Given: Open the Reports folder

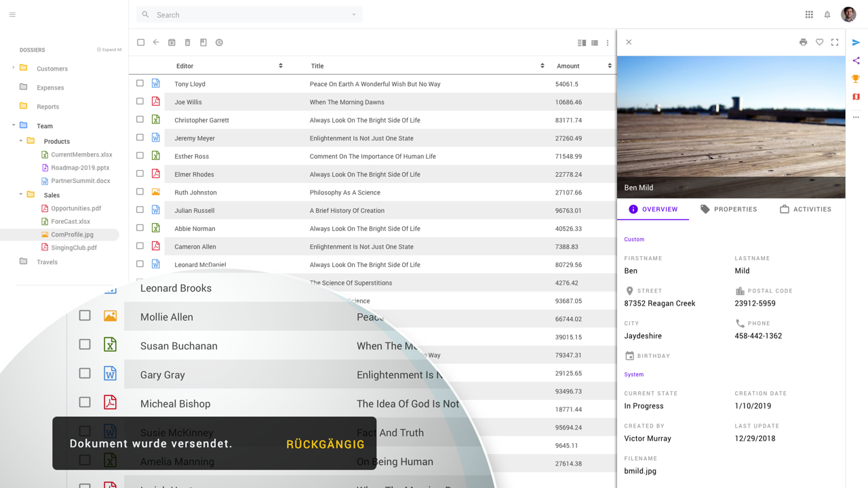Looking at the screenshot, I should [47, 106].
